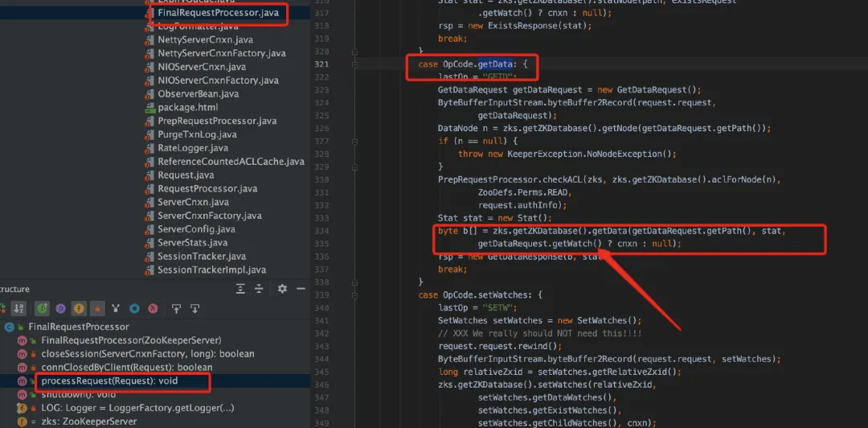The image size is (868, 428).
Task: Click 'GetDataRequest getDataRequest = new GetDataRequest();' line
Action: [570, 90]
